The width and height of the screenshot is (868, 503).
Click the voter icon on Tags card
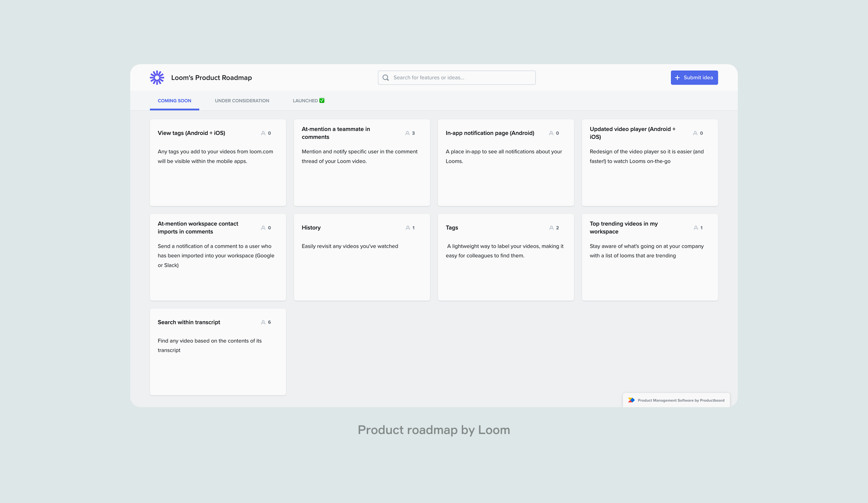(x=551, y=227)
